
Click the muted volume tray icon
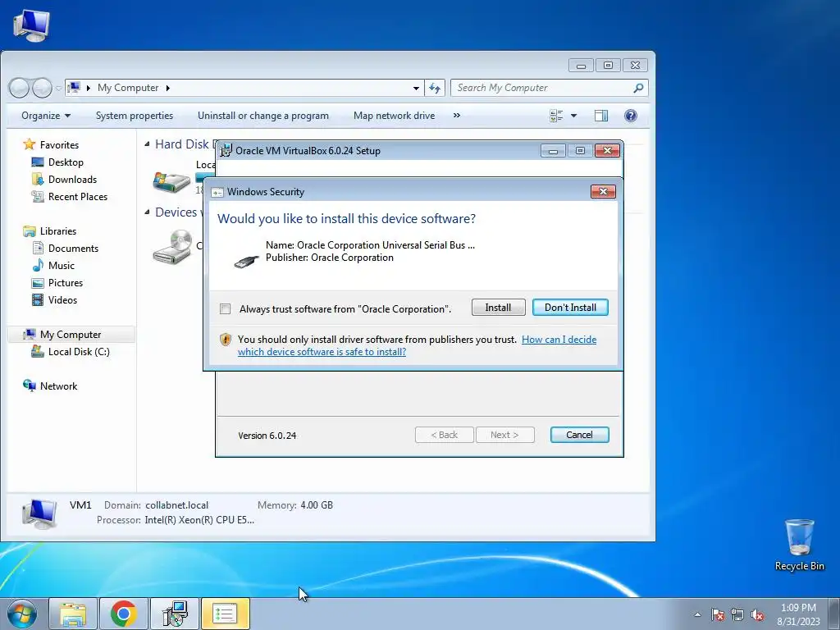(x=757, y=614)
